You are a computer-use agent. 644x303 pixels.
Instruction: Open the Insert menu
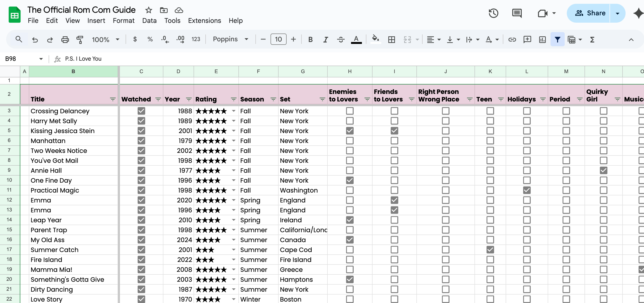(96, 21)
